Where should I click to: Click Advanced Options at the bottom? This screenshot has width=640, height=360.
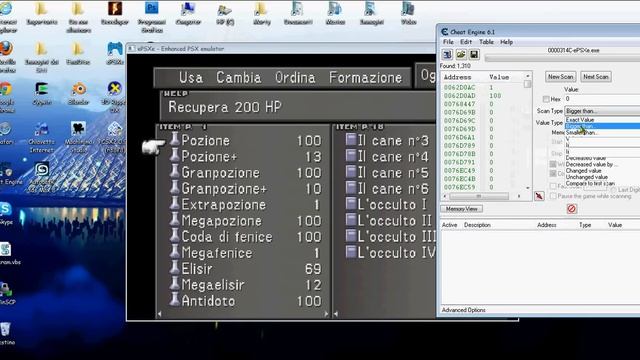point(464,310)
